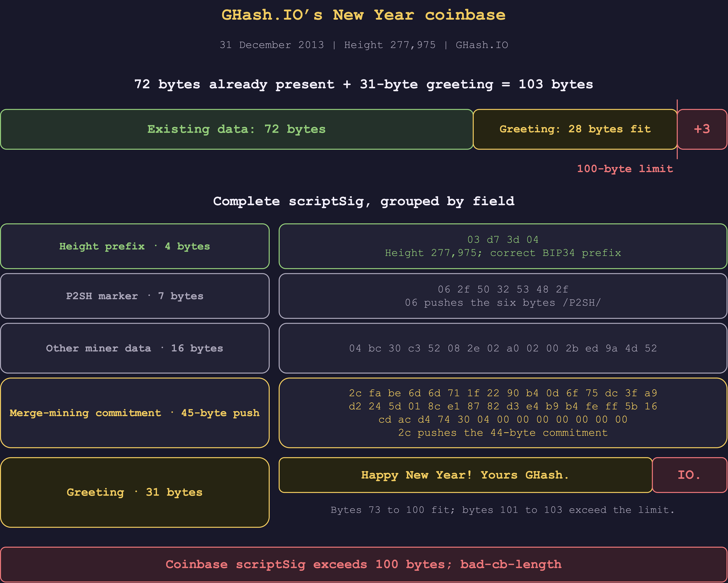728x583 pixels.
Task: Select the "Merge-mining commitment · 45-byte push" box
Action: pos(135,413)
